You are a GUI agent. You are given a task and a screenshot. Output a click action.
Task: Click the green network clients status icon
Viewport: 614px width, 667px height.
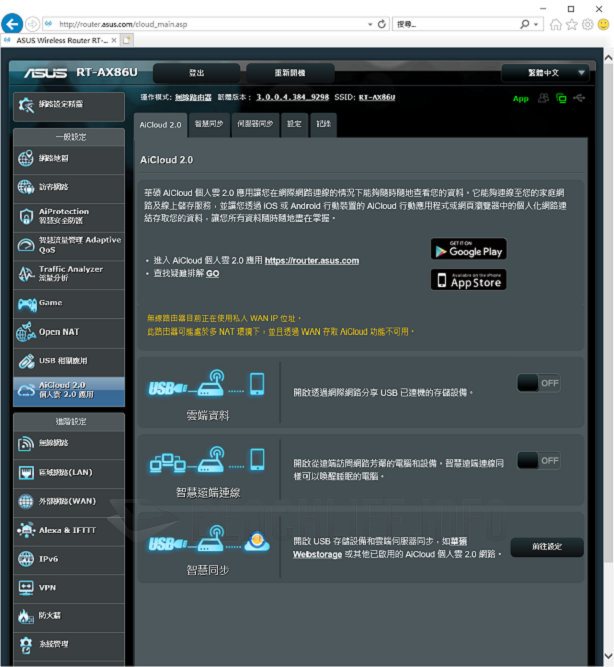click(x=561, y=99)
